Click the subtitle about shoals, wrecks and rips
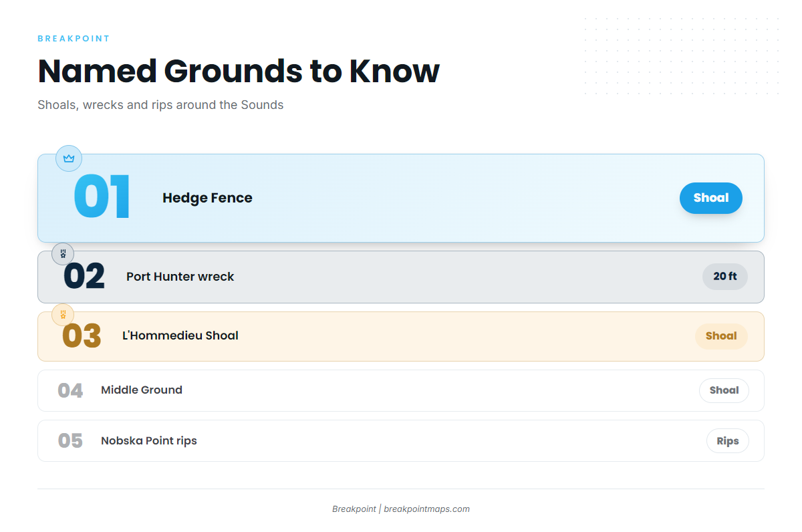802x532 pixels. (x=160, y=105)
